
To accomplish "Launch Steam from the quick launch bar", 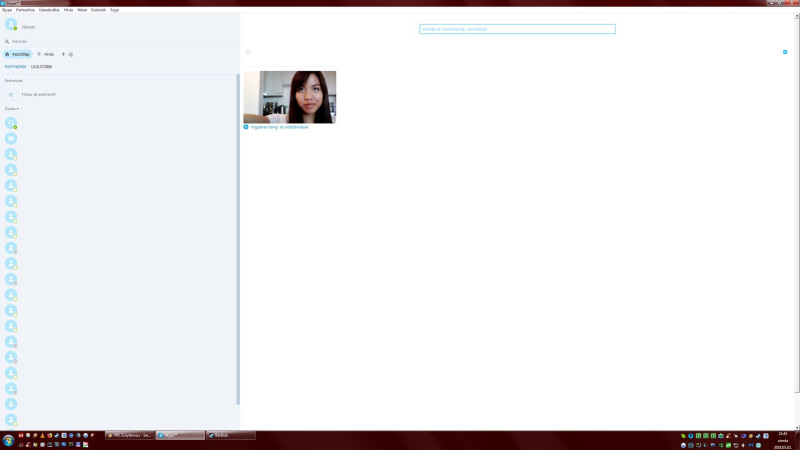I will (57, 436).
